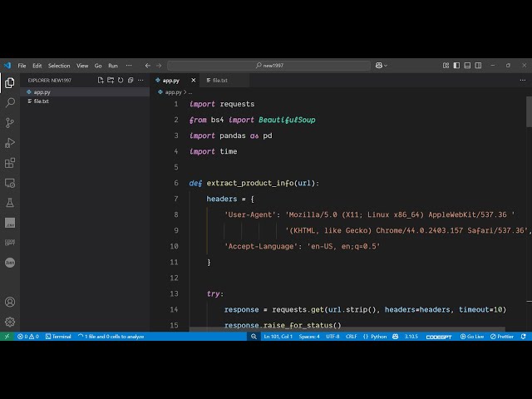Open the Copilot status icon in status bar
The height and width of the screenshot is (399, 532).
click(x=396, y=337)
